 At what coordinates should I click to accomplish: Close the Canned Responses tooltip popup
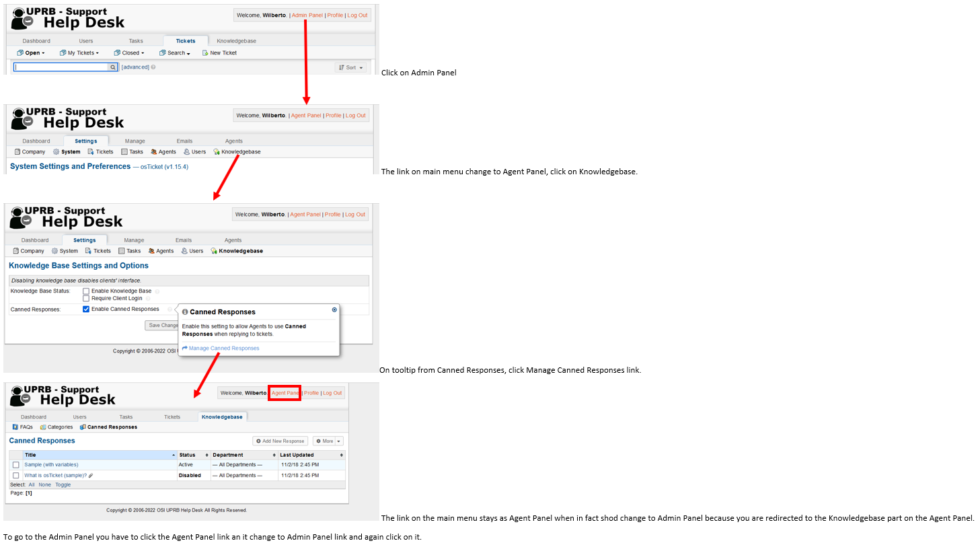point(334,310)
